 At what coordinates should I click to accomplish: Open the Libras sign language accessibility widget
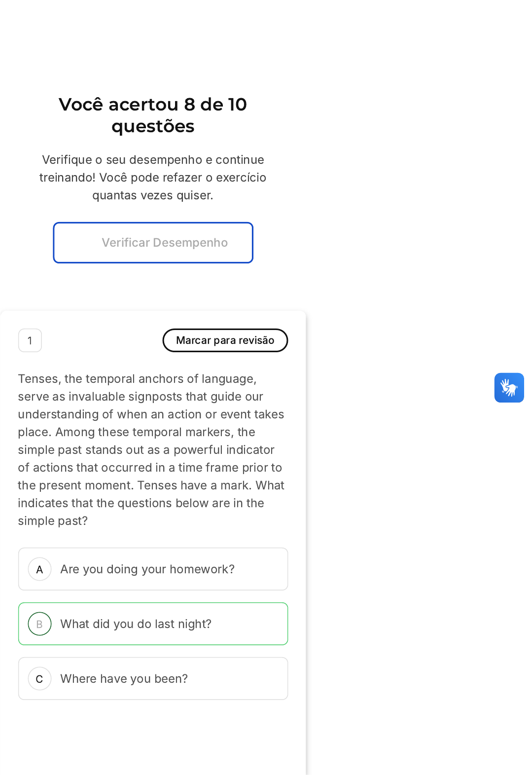coord(509,388)
